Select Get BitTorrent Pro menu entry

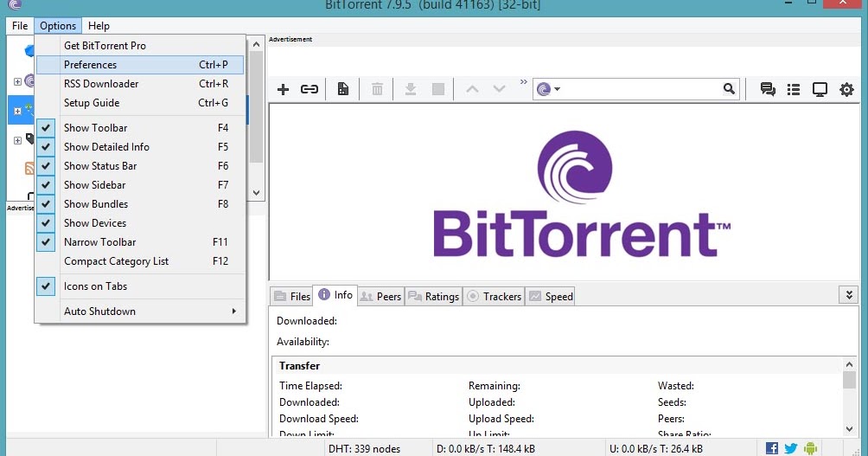pos(141,46)
